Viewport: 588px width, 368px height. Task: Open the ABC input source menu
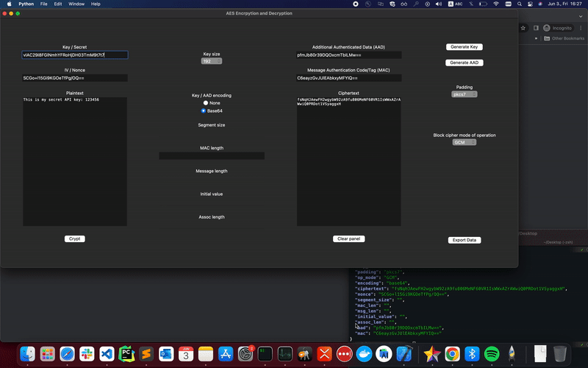tap(455, 4)
